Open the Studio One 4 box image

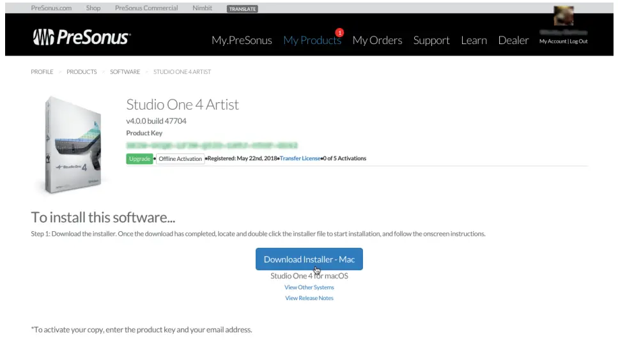(x=73, y=145)
